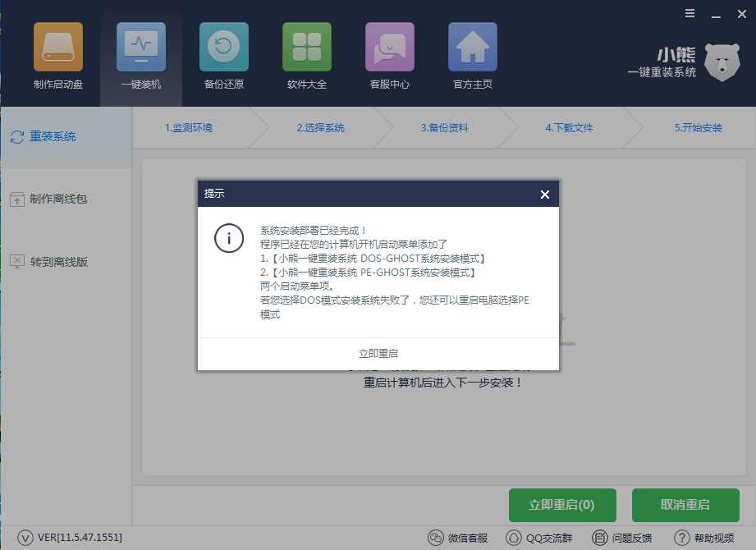Click the QQ penguin icon in status bar
The width and height of the screenshot is (756, 550).
[514, 538]
